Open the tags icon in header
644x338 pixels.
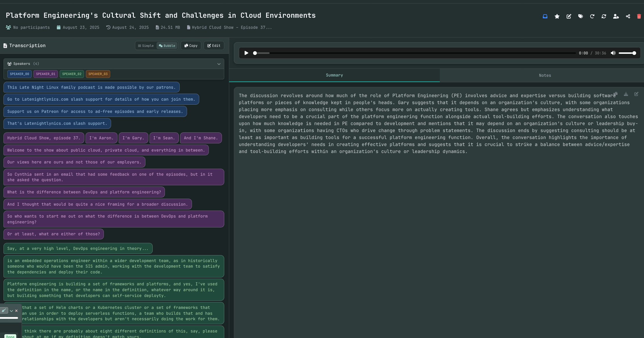[x=580, y=16]
